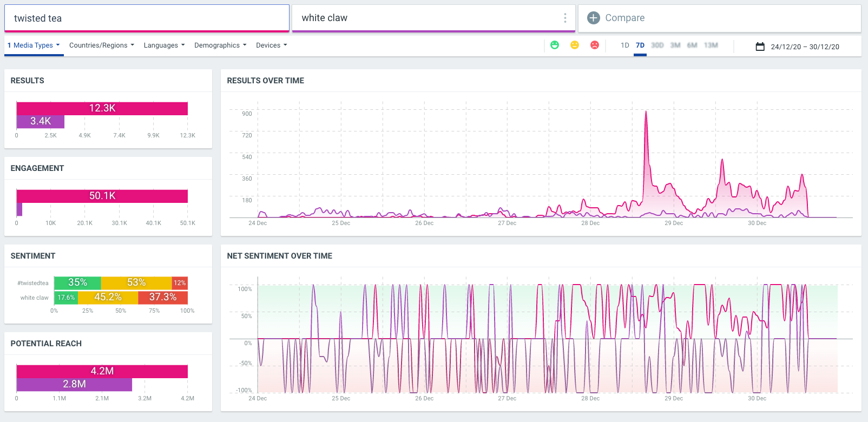Click the 4.2M potential reach bar

point(102,371)
